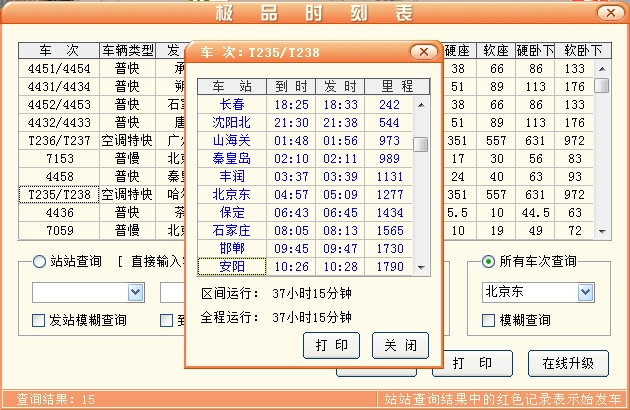Click the main train list scroll up arrow
This screenshot has height=410, width=630.
tap(602, 69)
